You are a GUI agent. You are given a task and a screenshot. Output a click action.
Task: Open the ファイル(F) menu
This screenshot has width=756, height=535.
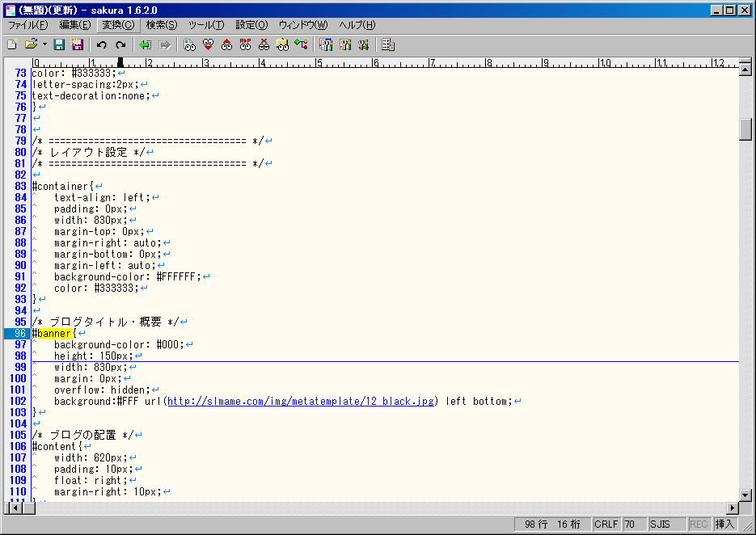pyautogui.click(x=28, y=25)
